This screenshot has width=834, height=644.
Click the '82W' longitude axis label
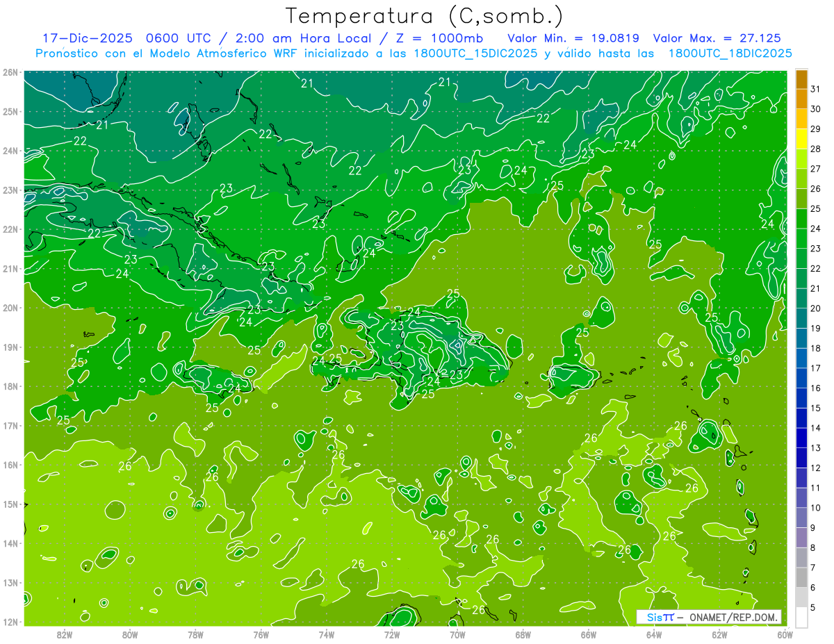point(65,634)
